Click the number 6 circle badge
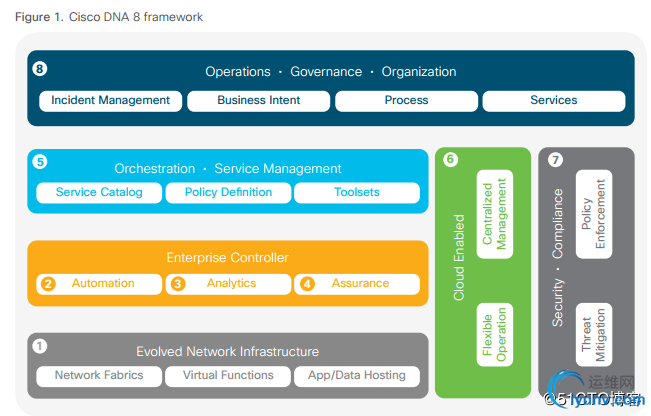This screenshot has width=651, height=416. coord(450,159)
